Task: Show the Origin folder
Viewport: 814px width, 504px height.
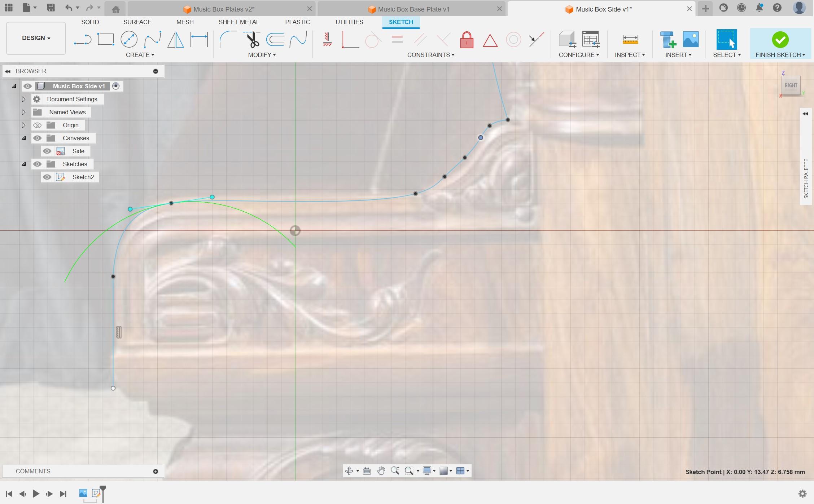Action: [x=38, y=125]
